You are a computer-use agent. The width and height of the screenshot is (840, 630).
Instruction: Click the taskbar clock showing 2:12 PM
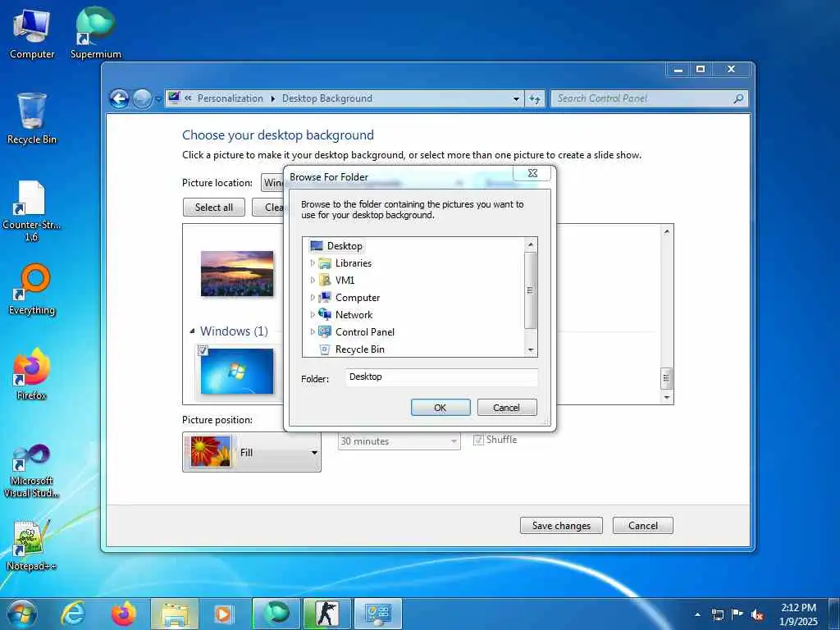tap(799, 614)
